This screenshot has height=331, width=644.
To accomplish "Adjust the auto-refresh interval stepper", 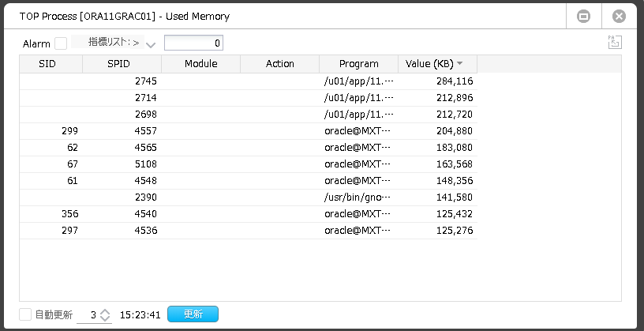I will [105, 315].
